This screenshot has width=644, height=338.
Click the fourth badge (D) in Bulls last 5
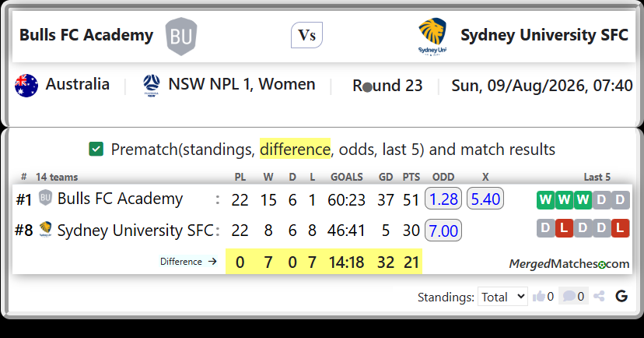click(x=601, y=200)
